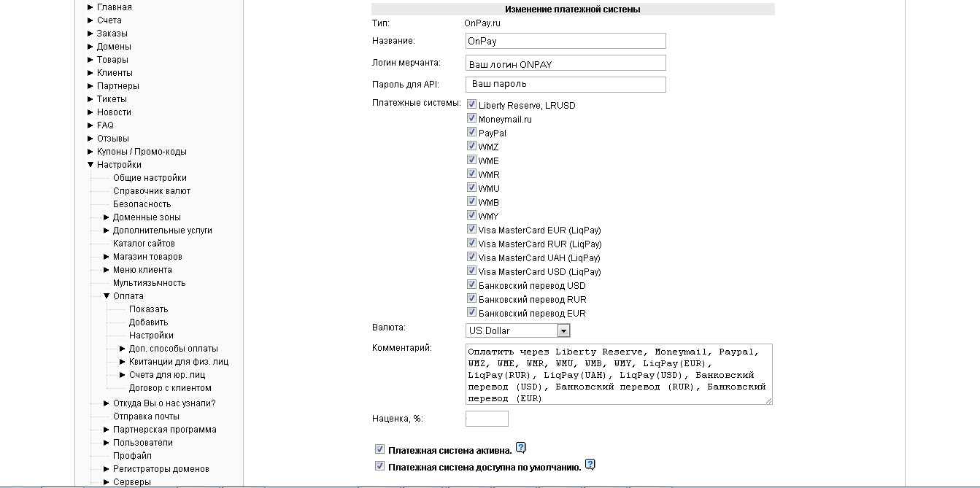Collapse the 'Оплата' submenu arrow
Image resolution: width=980 pixels, height=488 pixels.
point(107,296)
